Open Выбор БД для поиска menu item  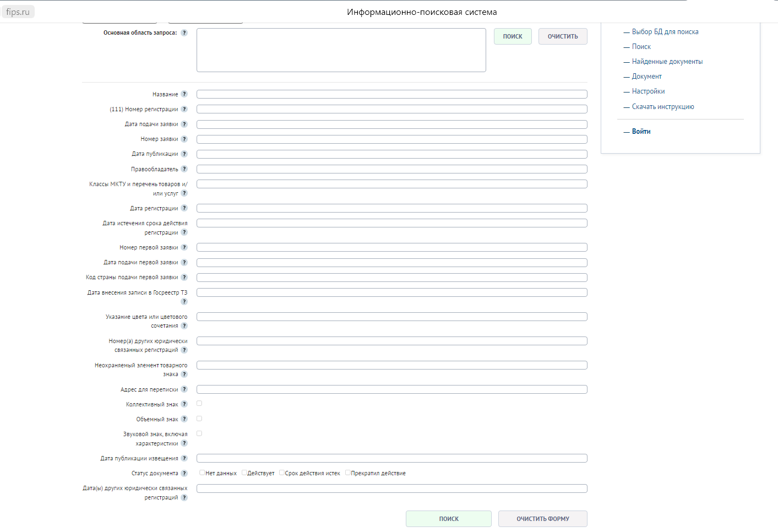[665, 32]
